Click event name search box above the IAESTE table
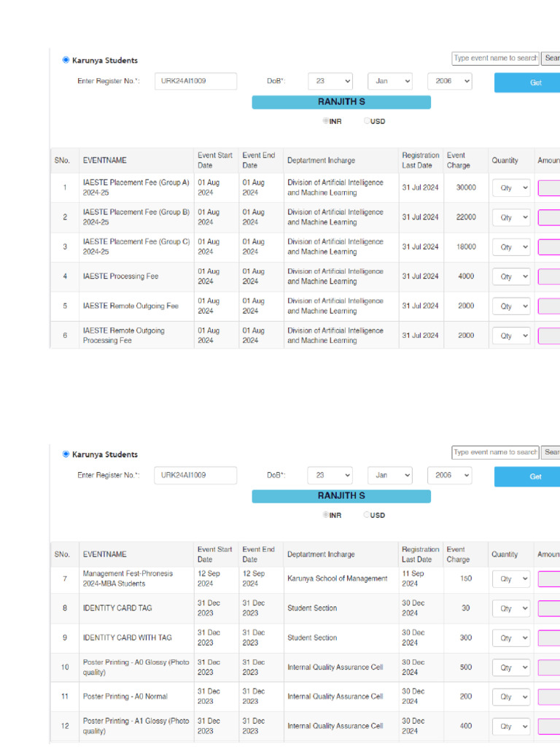Viewport: 560px width, 747px height. click(x=495, y=58)
